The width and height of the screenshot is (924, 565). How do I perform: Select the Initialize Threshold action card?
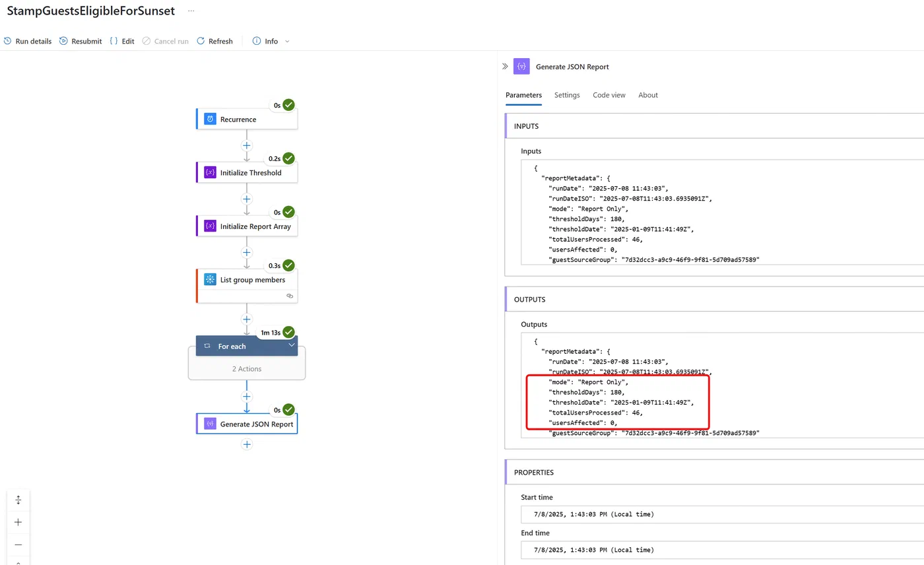[247, 173]
